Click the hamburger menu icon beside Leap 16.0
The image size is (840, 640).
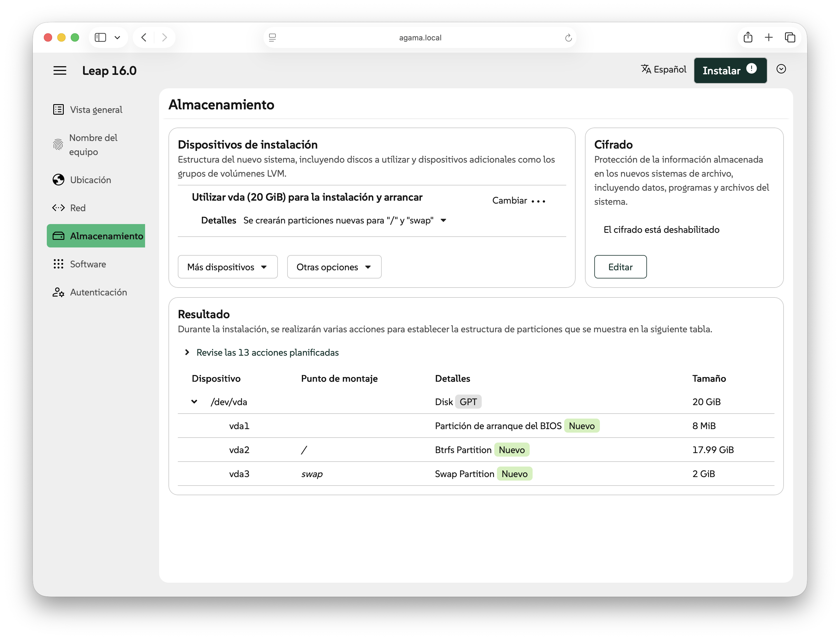pyautogui.click(x=60, y=70)
